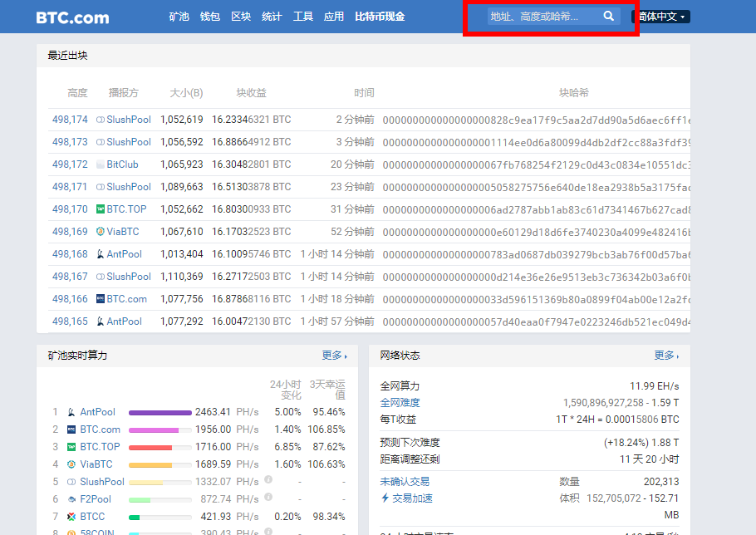Click the lightning bolt icon next to 交易加速

click(385, 498)
